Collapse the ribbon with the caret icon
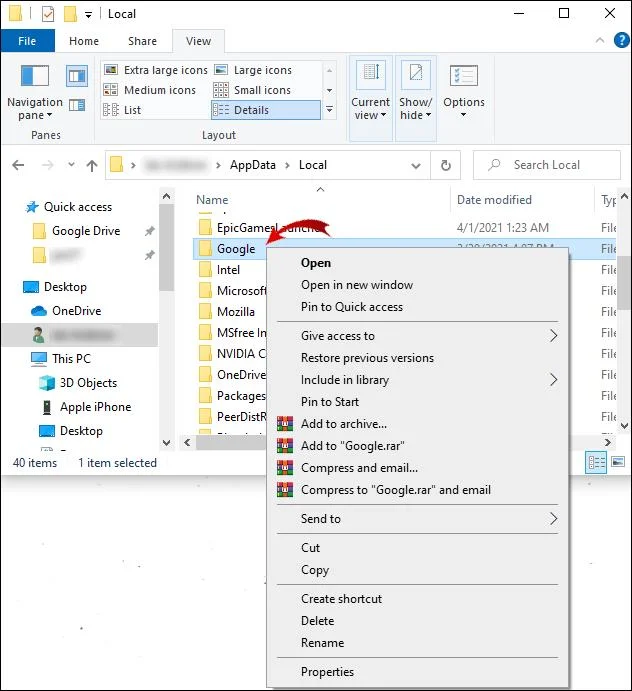This screenshot has width=632, height=691. coord(599,41)
